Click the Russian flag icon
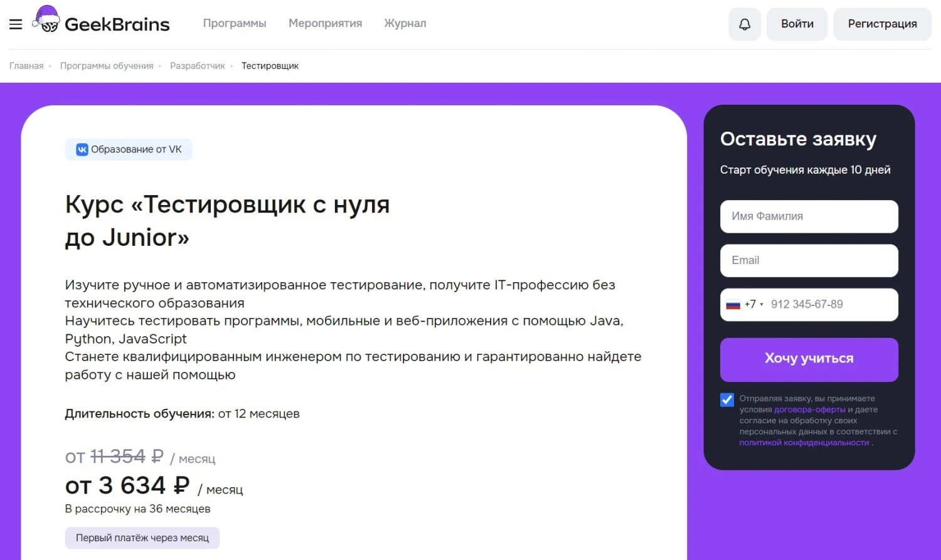Image resolution: width=941 pixels, height=560 pixels. [733, 305]
